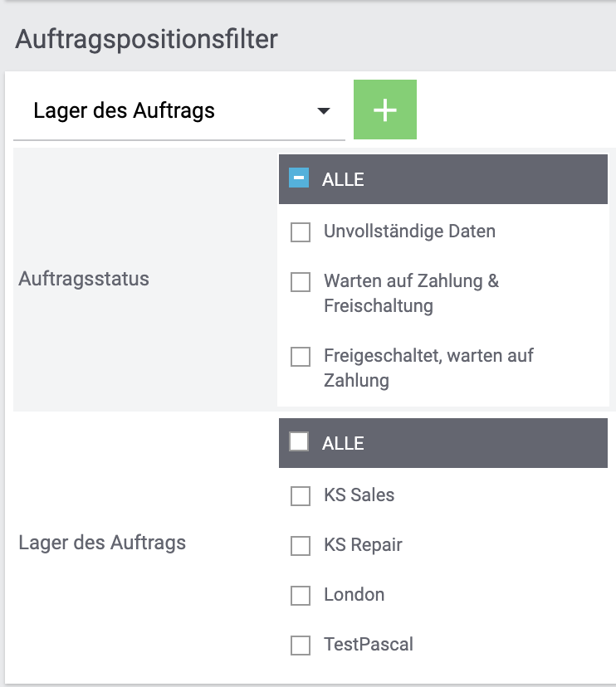Click the Unvollständige Daten option text

409,231
